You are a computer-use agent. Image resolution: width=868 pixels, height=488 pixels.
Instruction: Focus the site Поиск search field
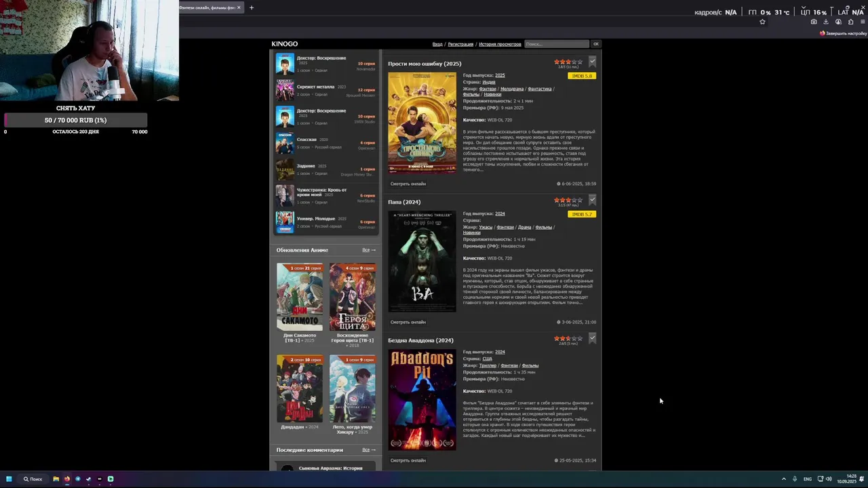(x=557, y=44)
